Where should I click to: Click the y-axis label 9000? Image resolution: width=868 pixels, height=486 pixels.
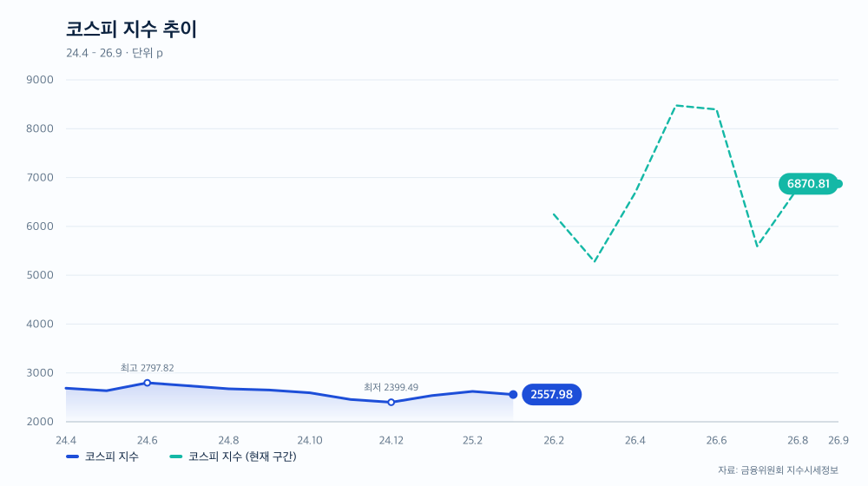pos(40,80)
